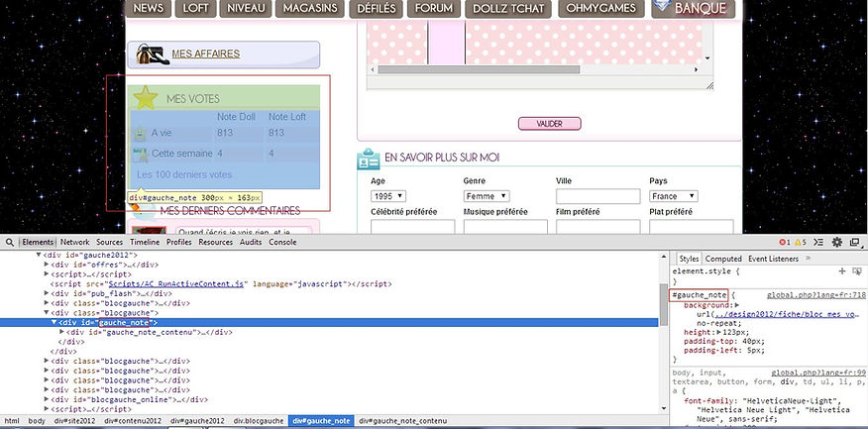Screen dimensions: 868x429
Task: Expand the blocgauche_online div node
Action: tap(47, 399)
